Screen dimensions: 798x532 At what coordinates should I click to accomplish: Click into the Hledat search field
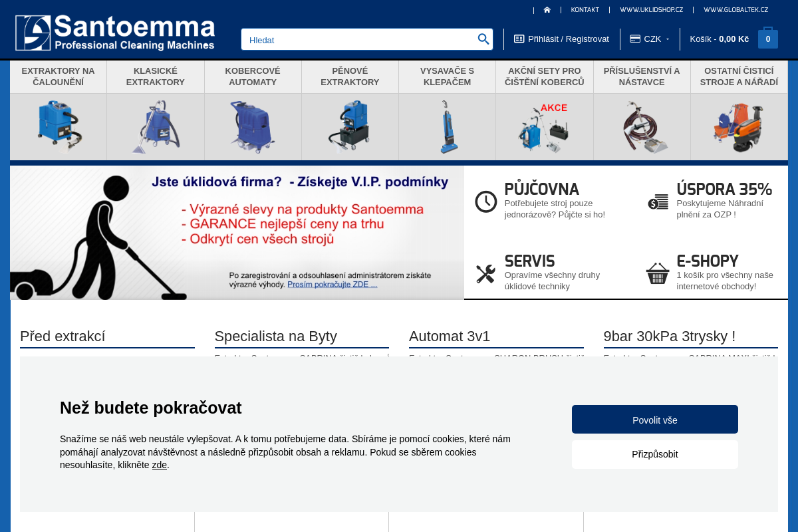click(359, 40)
